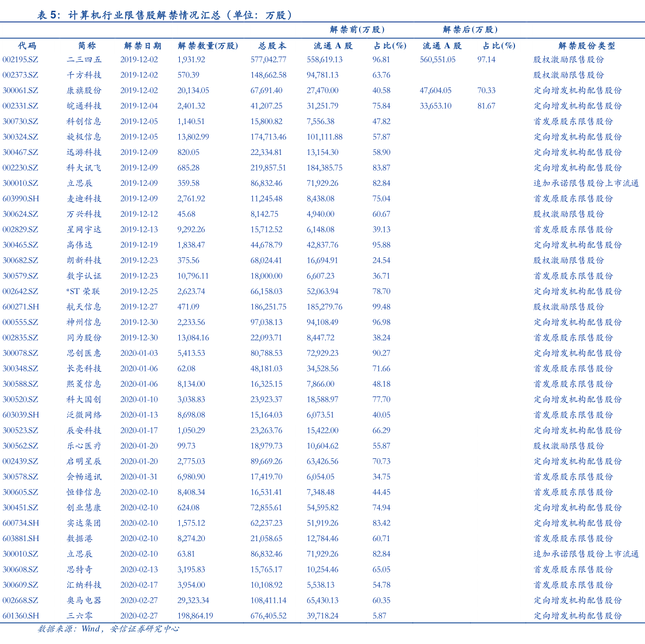Select the company name '二三四五'
The image size is (645, 644).
(84, 60)
